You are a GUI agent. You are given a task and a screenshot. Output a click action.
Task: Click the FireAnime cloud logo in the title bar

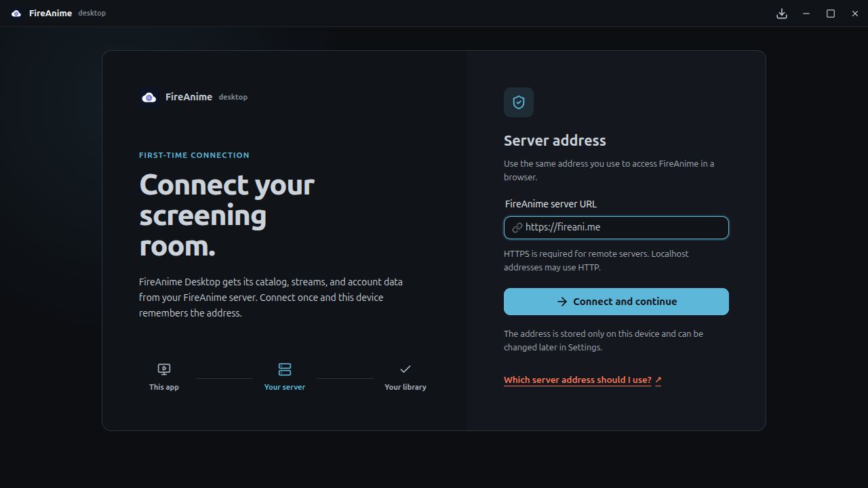click(x=16, y=14)
